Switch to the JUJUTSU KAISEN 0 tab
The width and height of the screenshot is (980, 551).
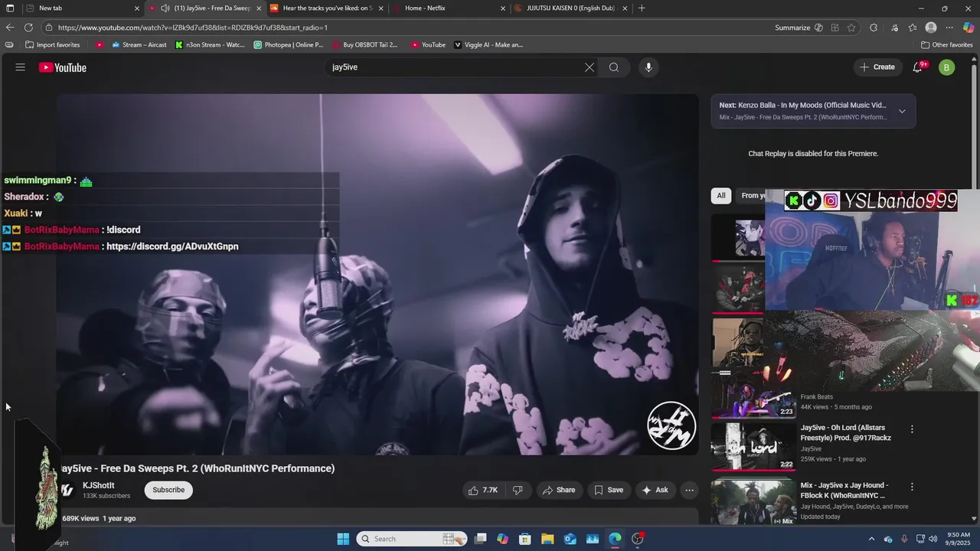[x=571, y=8]
